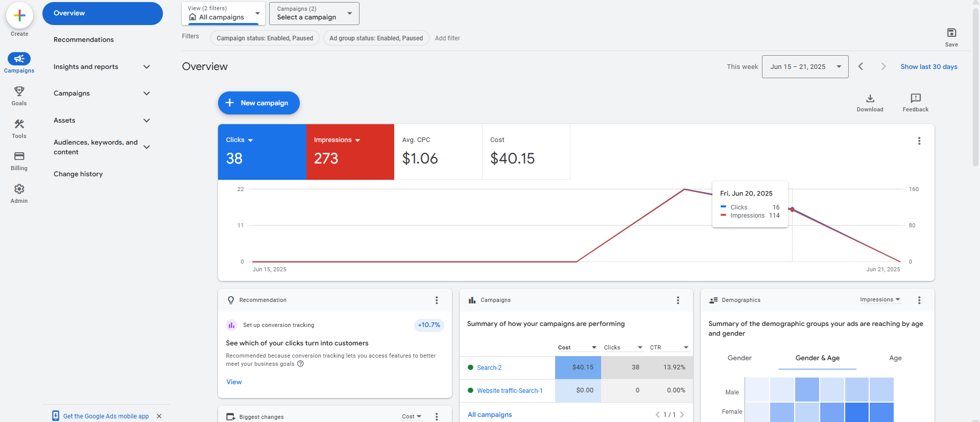Click the page vertical scrollbar
The image size is (980, 422).
[976, 87]
